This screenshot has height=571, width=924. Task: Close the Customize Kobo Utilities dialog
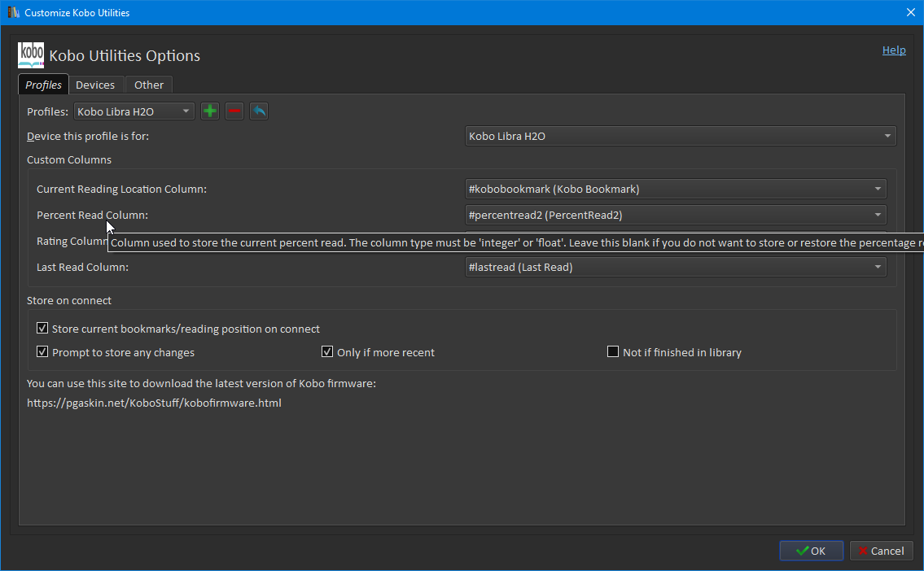[910, 12]
